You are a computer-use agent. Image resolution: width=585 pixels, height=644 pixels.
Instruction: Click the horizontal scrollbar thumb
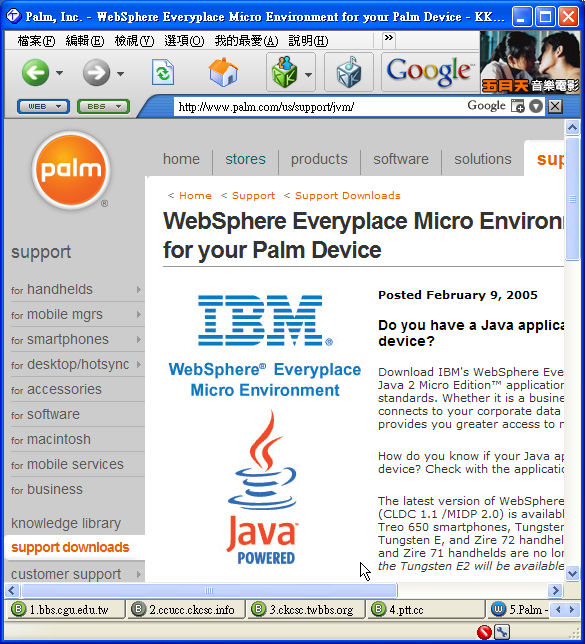pos(209,591)
